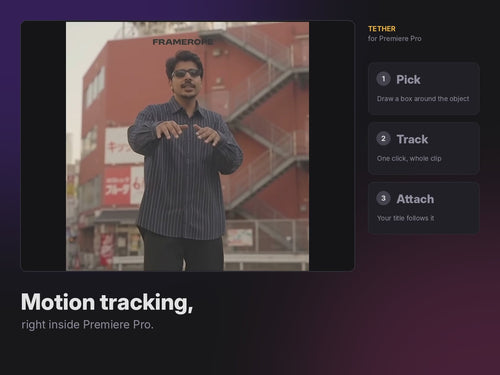Select the Attach step card
This screenshot has height=375, width=500.
coord(424,208)
